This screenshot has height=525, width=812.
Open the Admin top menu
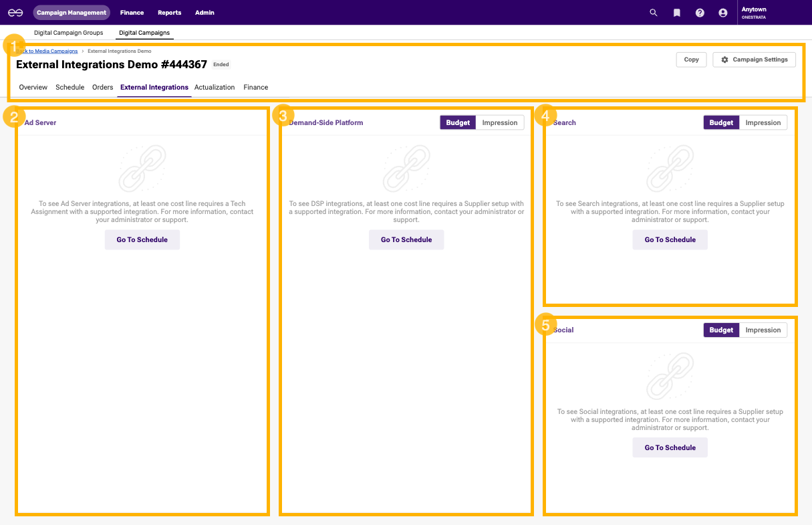[x=205, y=13]
